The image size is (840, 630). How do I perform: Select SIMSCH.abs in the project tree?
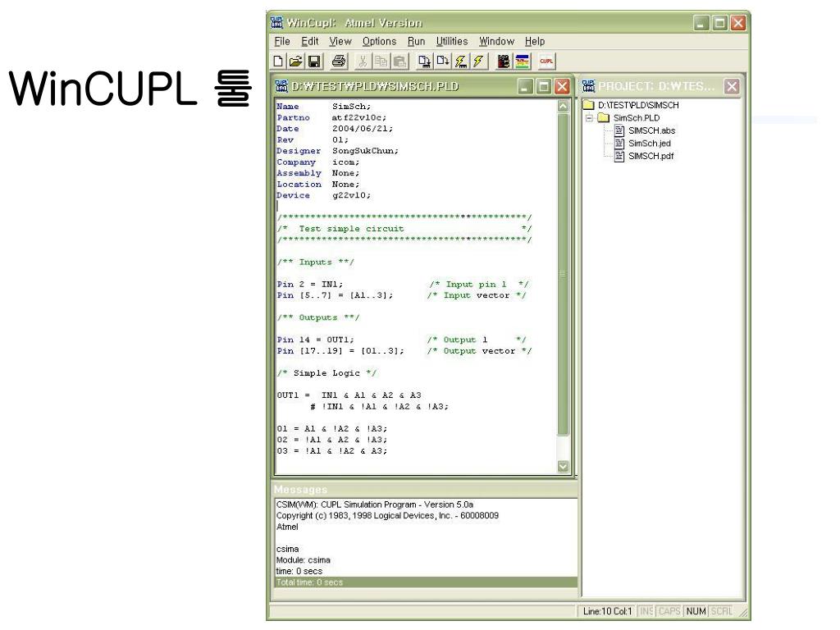pyautogui.click(x=651, y=130)
